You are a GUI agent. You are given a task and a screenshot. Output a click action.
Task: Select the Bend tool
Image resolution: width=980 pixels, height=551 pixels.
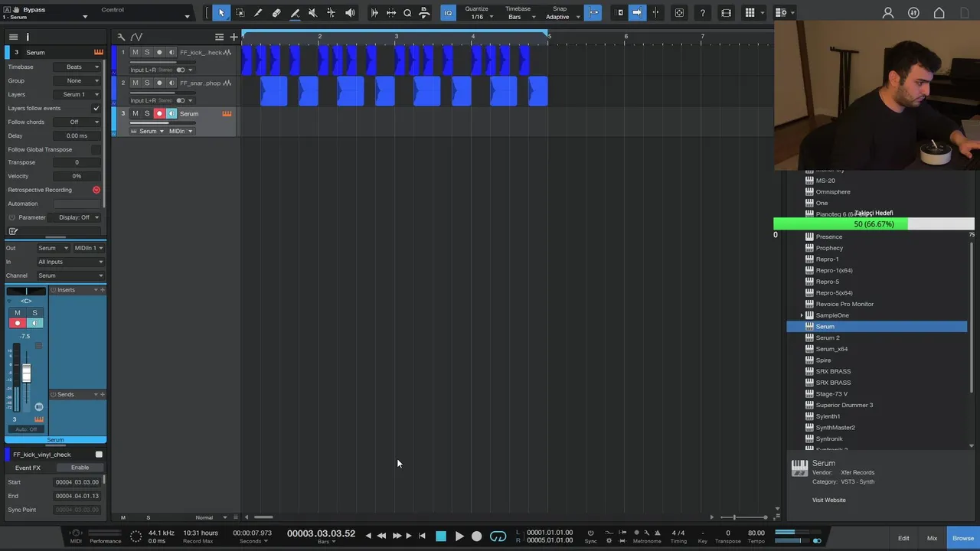[331, 13]
